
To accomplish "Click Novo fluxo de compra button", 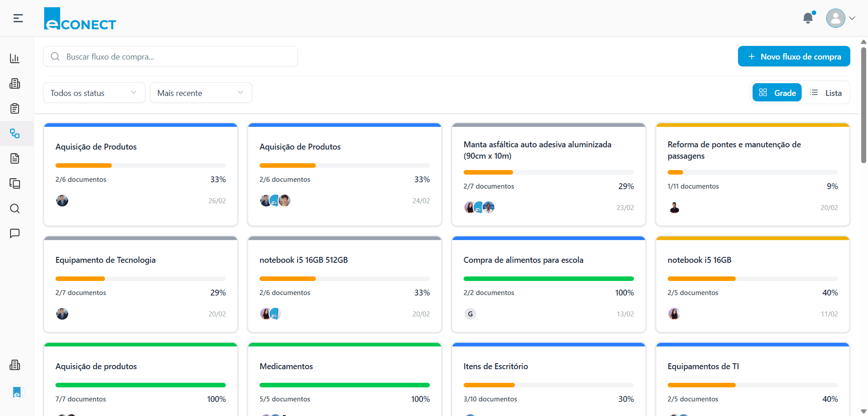I will (794, 56).
